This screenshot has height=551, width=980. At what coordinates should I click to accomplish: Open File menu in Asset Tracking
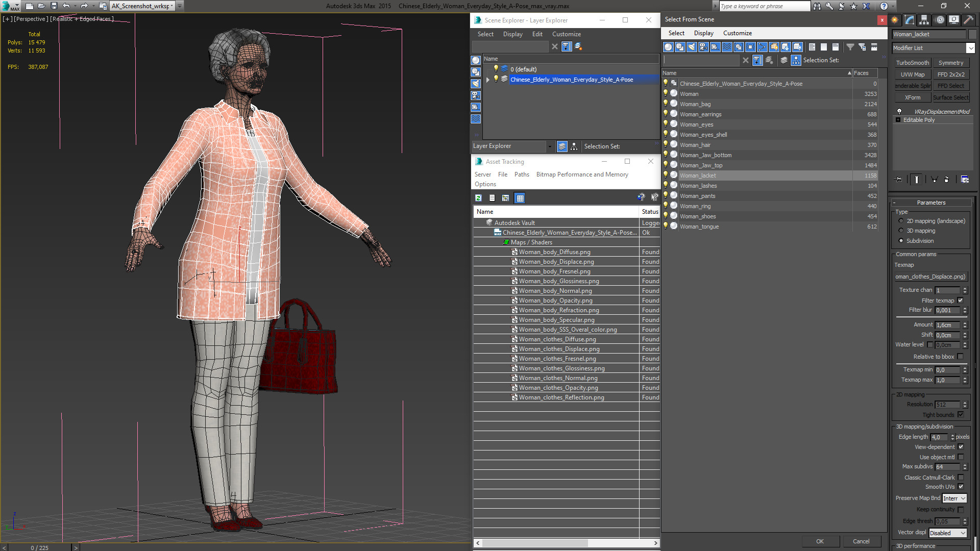pos(502,174)
